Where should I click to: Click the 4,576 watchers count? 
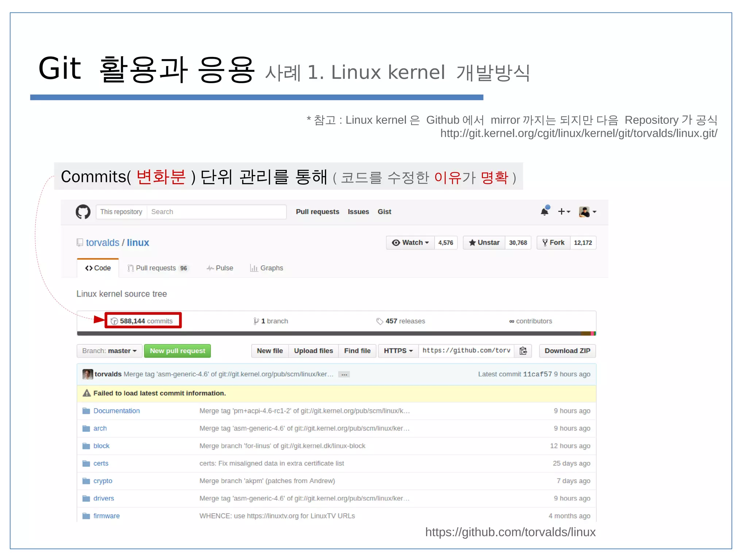coord(446,243)
